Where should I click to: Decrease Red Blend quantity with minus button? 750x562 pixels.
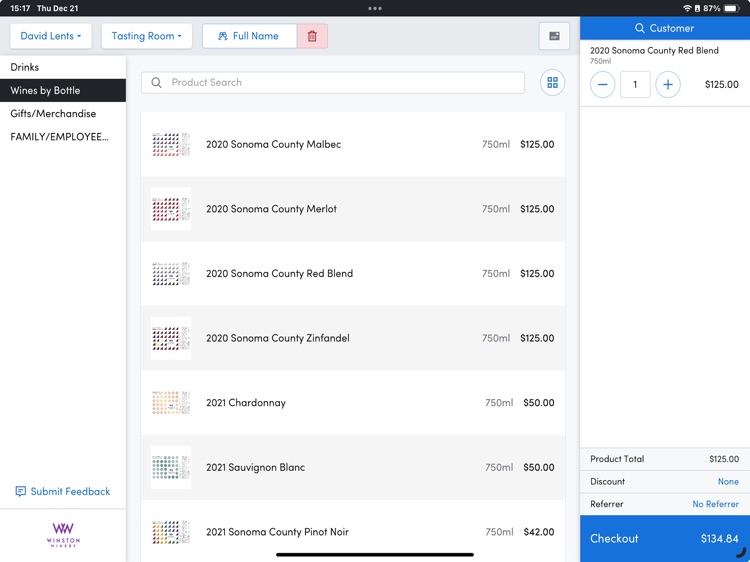coord(603,85)
